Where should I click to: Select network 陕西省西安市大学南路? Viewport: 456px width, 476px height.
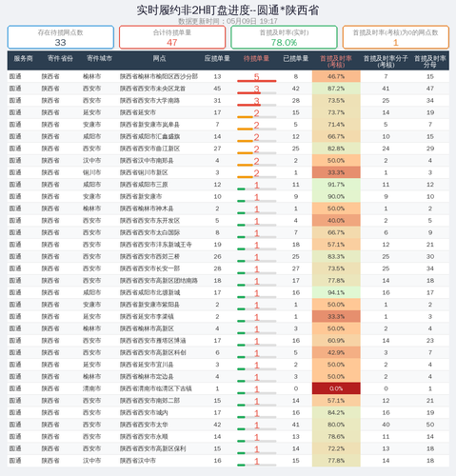point(149,101)
